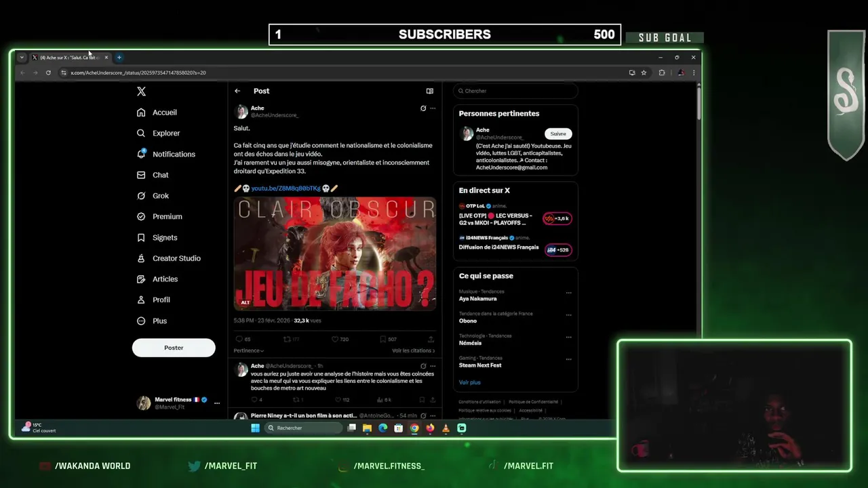
Task: Click Voir les citations
Action: tap(414, 350)
